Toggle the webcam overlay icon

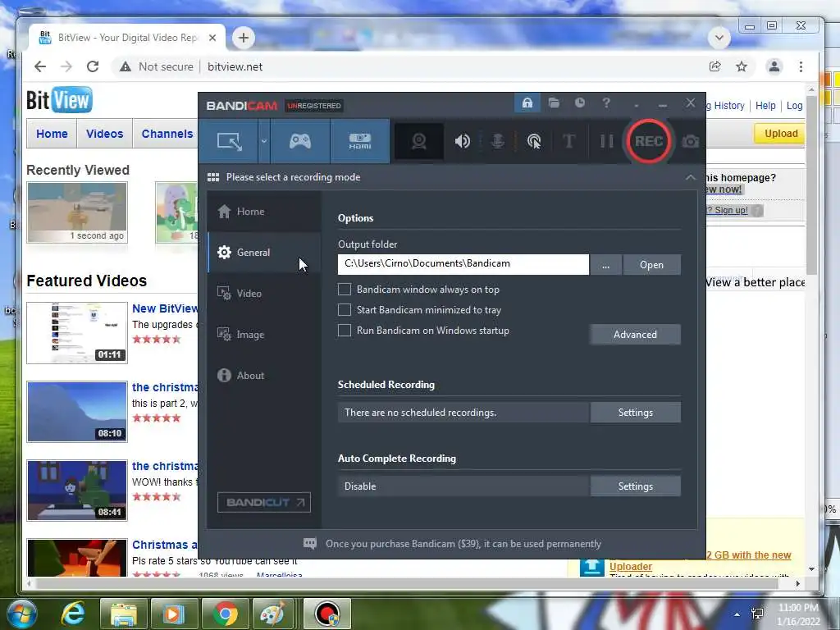pyautogui.click(x=418, y=141)
